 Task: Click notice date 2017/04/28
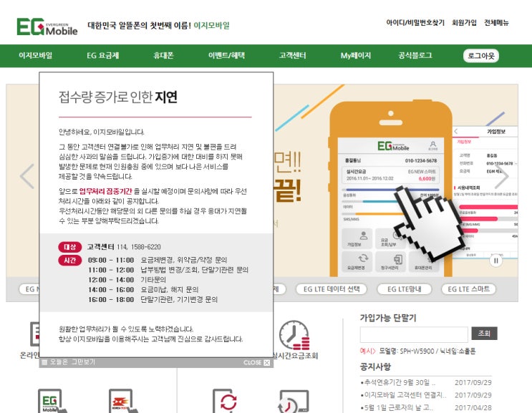tap(473, 407)
